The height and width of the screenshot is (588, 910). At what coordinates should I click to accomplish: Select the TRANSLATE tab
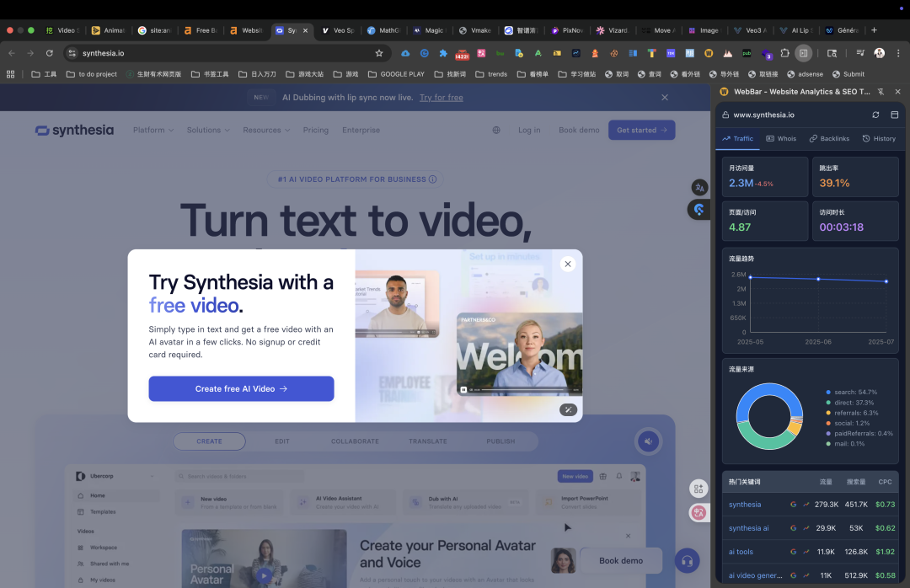(x=428, y=441)
